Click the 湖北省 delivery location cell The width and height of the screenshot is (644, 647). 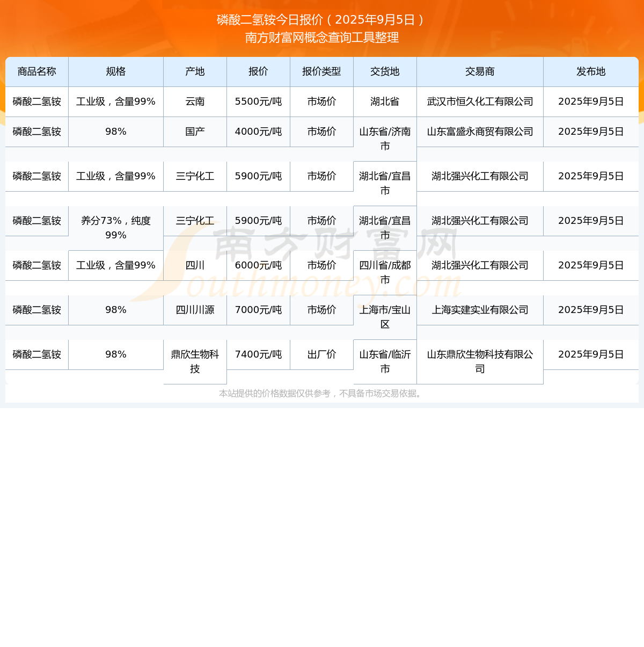[385, 101]
